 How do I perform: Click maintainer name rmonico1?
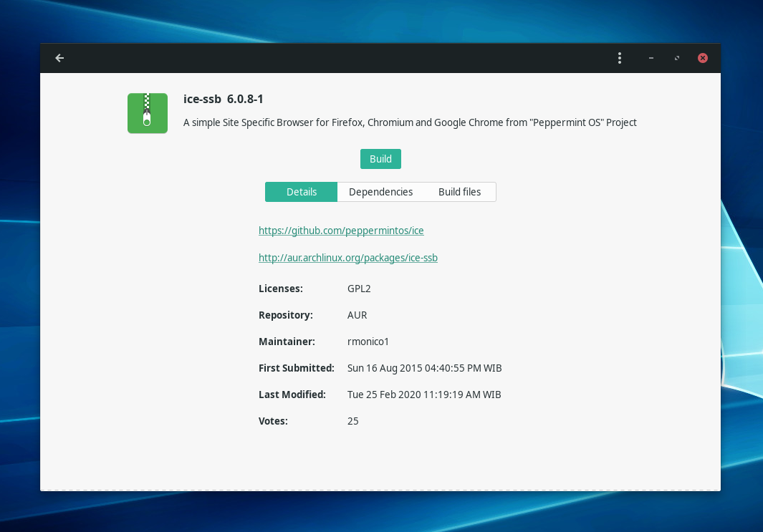(x=368, y=342)
